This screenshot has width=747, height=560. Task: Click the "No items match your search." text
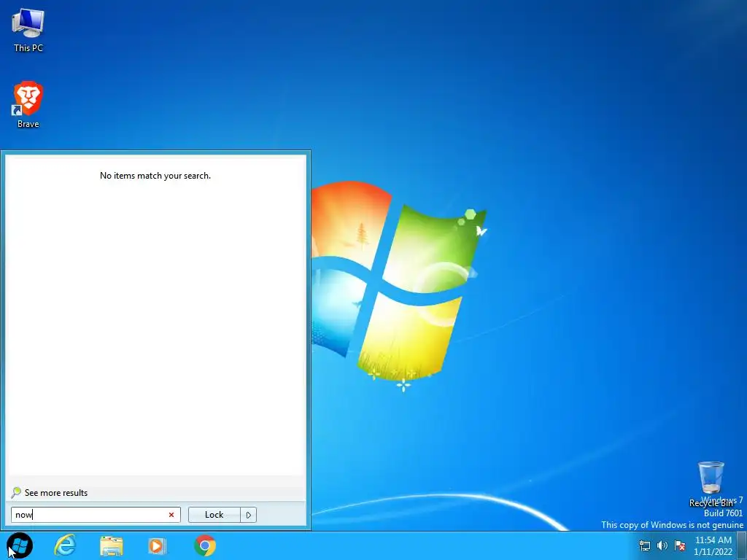tap(155, 176)
